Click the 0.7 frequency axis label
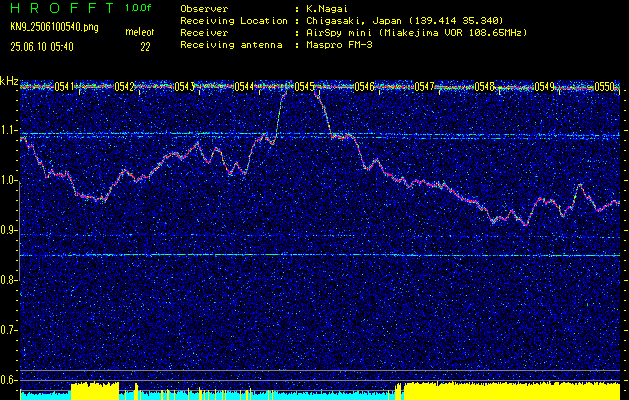 click(x=8, y=330)
